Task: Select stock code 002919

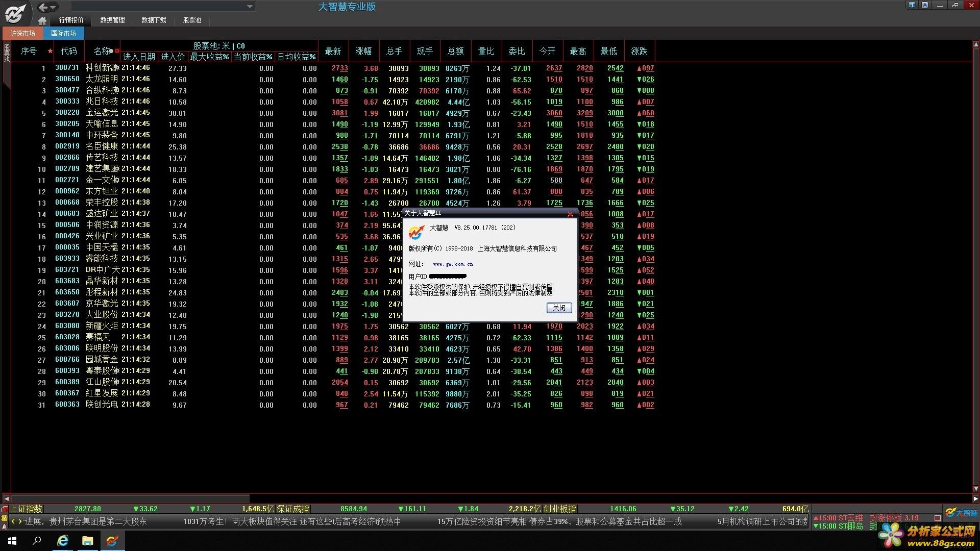Action: (x=67, y=146)
